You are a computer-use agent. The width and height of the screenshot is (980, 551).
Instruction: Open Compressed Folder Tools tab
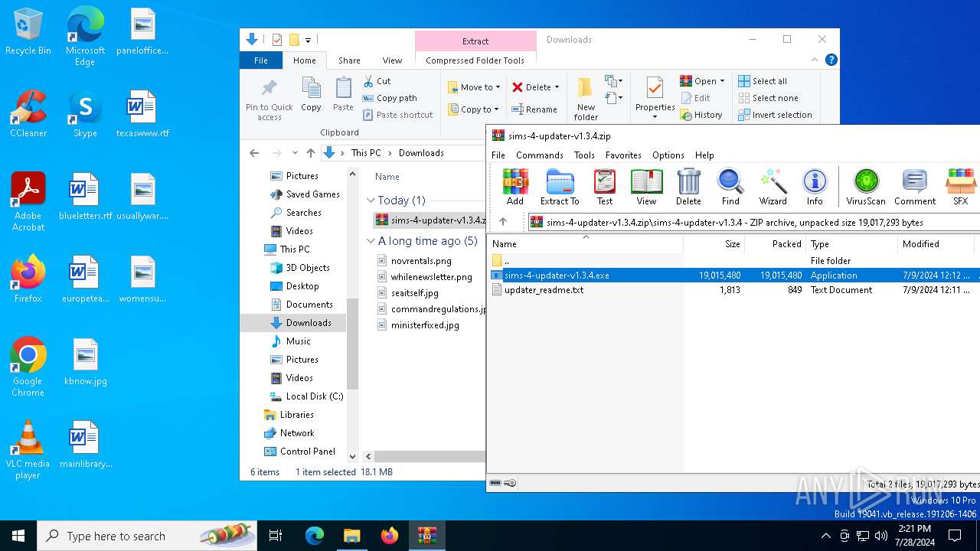[475, 60]
